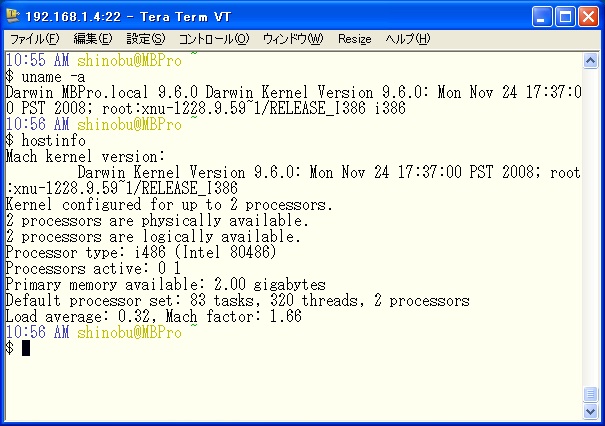Click the '$ hostinfo' command line
The width and height of the screenshot is (605, 426).
pos(46,140)
